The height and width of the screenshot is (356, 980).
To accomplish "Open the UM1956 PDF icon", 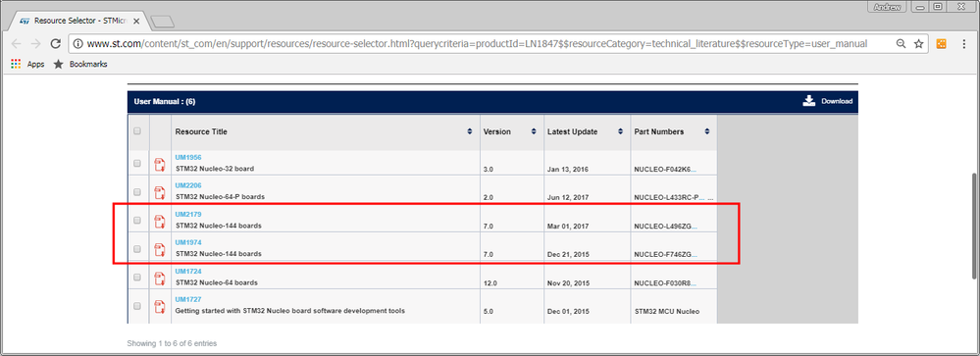I will [160, 164].
